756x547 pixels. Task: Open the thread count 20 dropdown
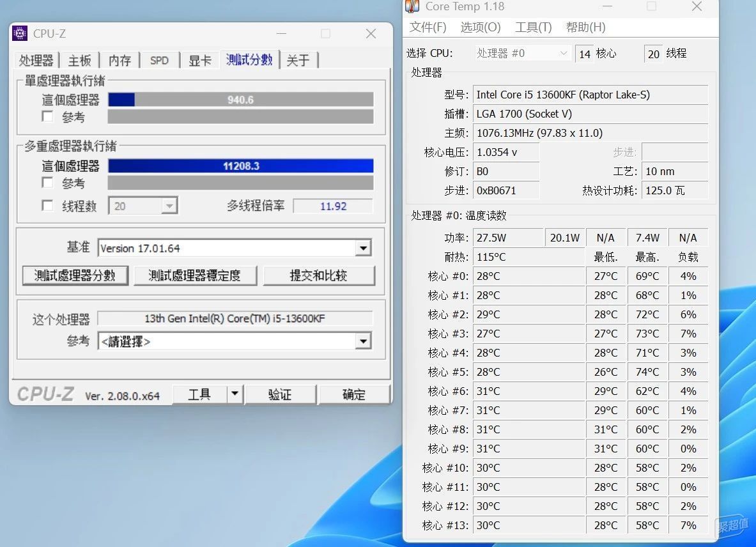169,206
